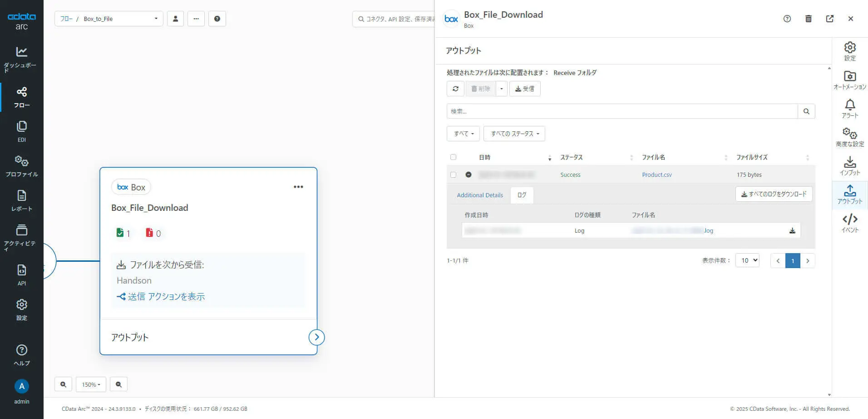Click the 削除 delete button
This screenshot has width=868, height=419.
pyautogui.click(x=481, y=89)
